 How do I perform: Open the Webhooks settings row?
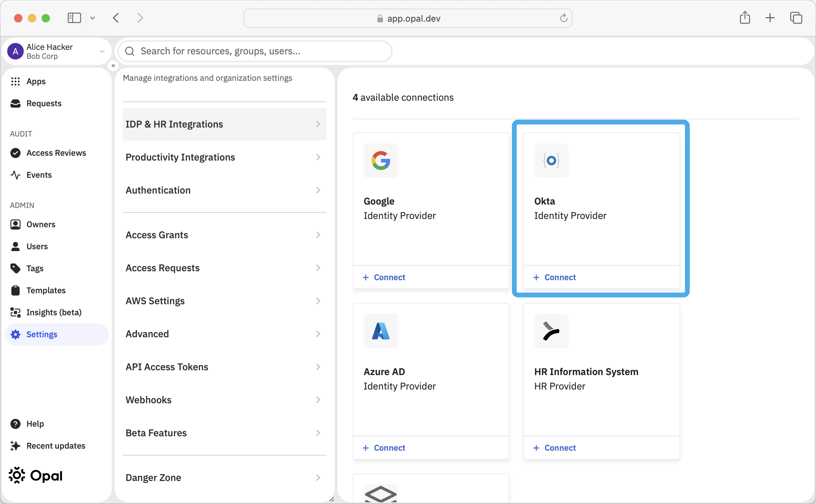[225, 400]
